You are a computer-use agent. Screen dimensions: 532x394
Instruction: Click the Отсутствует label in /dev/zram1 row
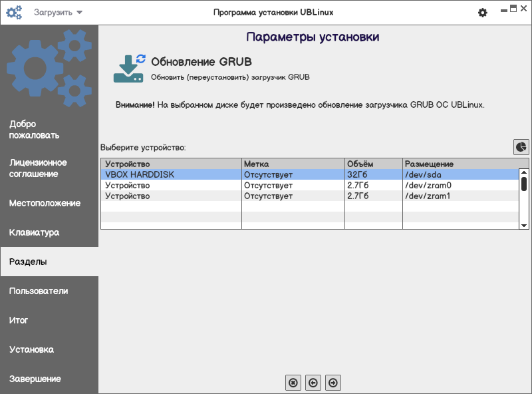tap(268, 196)
